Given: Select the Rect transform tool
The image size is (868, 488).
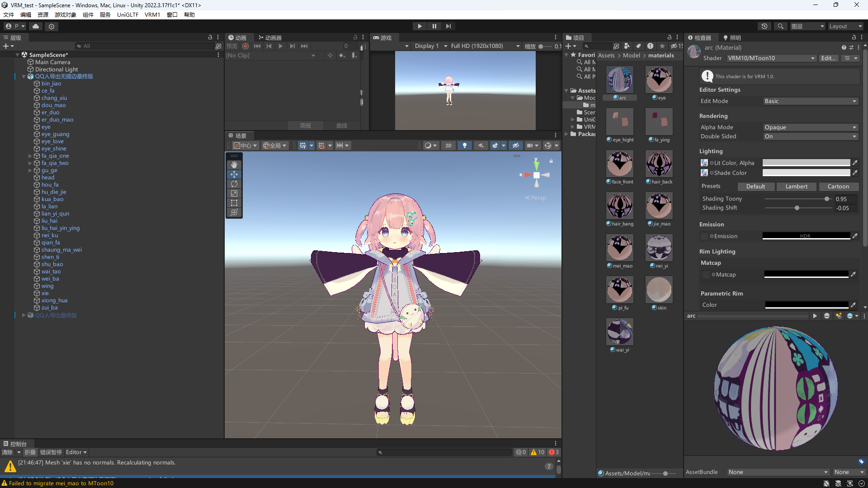Looking at the screenshot, I should (234, 203).
